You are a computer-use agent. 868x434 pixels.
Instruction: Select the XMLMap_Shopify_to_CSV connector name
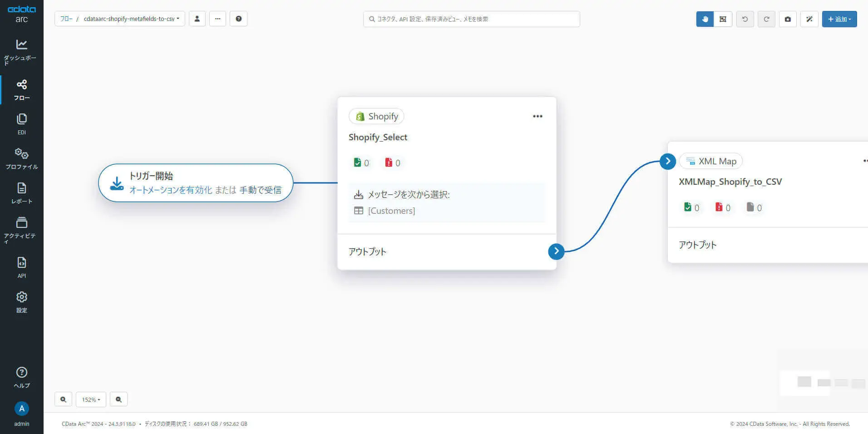(x=730, y=182)
